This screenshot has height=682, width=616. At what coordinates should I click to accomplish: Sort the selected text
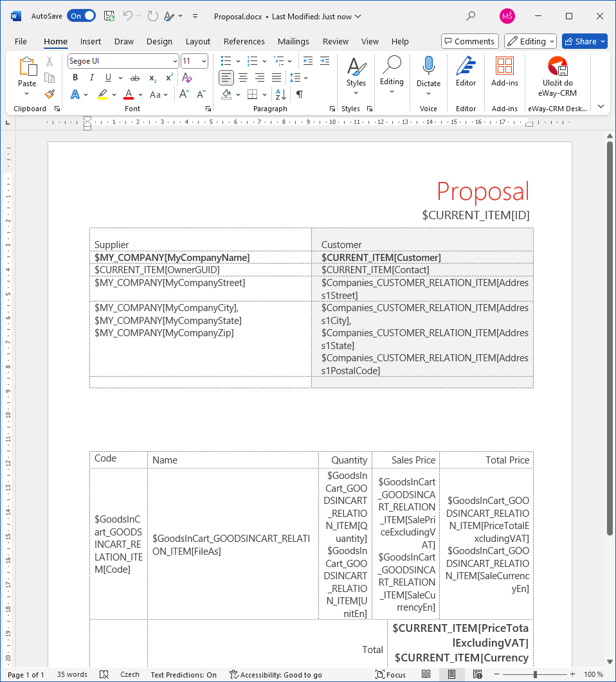tap(280, 94)
